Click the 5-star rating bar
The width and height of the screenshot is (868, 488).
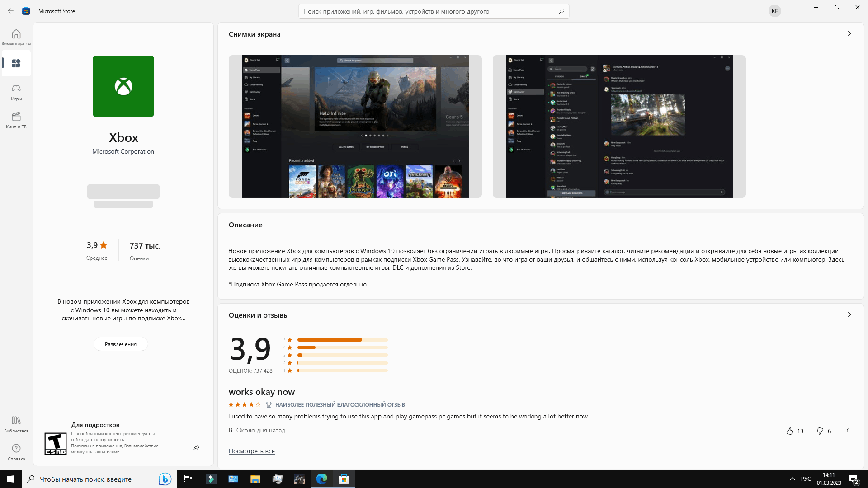pyautogui.click(x=343, y=340)
